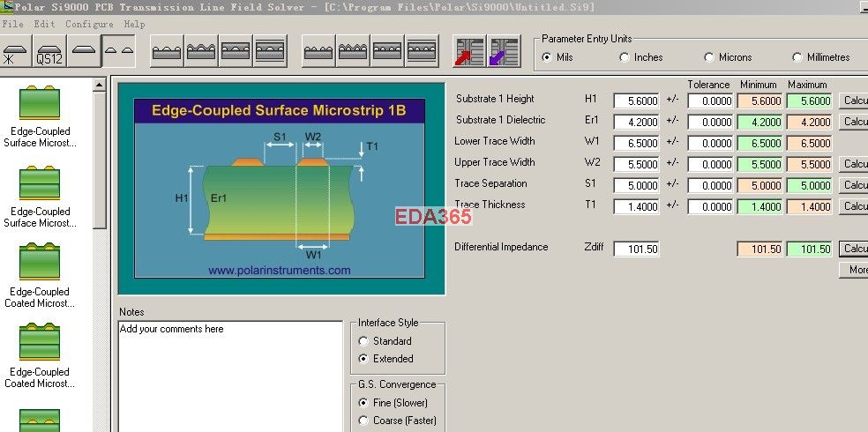This screenshot has width=868, height=432.
Task: Click the Er1 tolerance field
Action: click(710, 122)
